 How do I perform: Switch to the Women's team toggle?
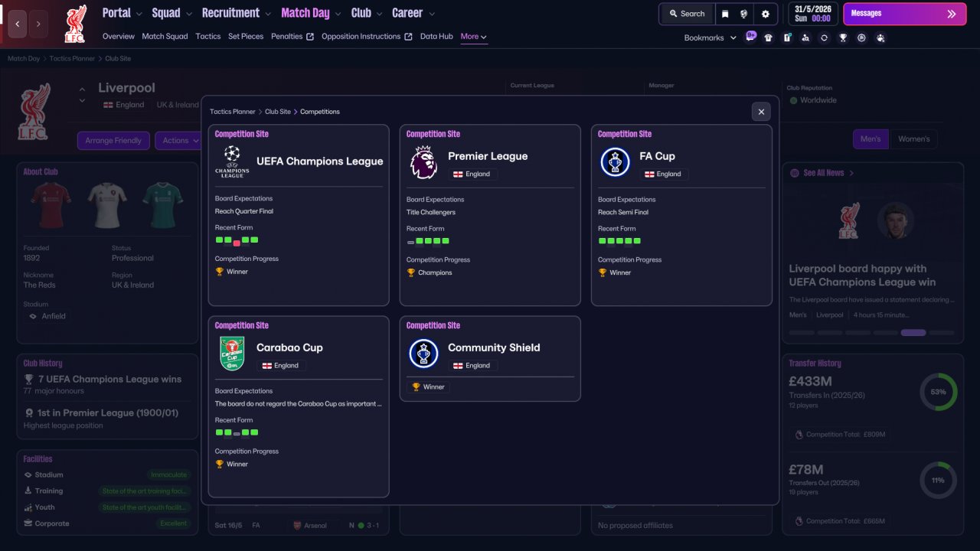coord(913,139)
